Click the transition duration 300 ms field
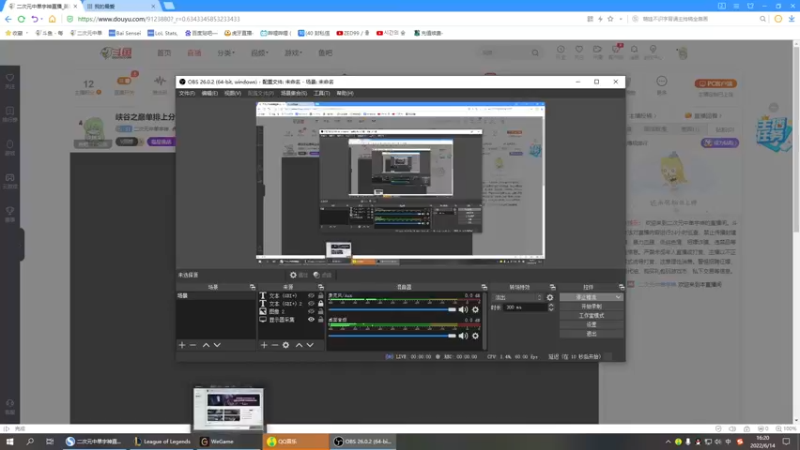 [x=525, y=307]
